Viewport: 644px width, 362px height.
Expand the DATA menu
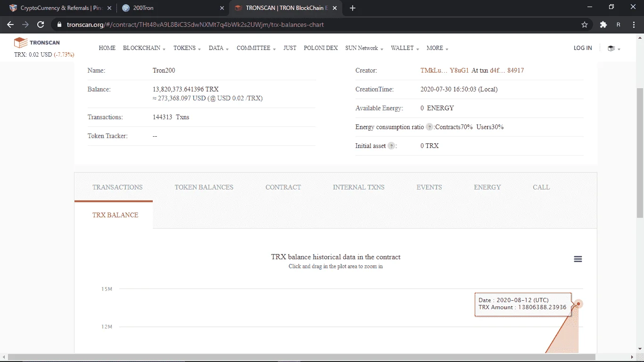[x=219, y=48]
